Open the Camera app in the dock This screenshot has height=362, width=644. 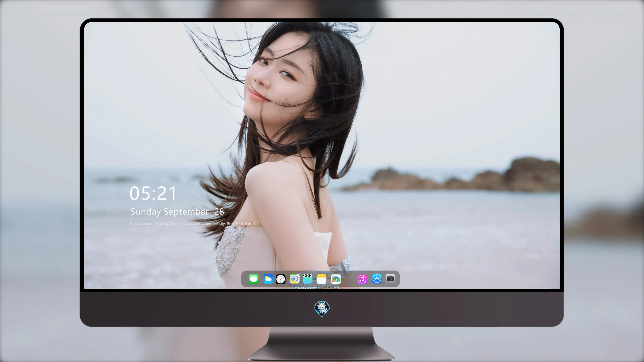(390, 278)
